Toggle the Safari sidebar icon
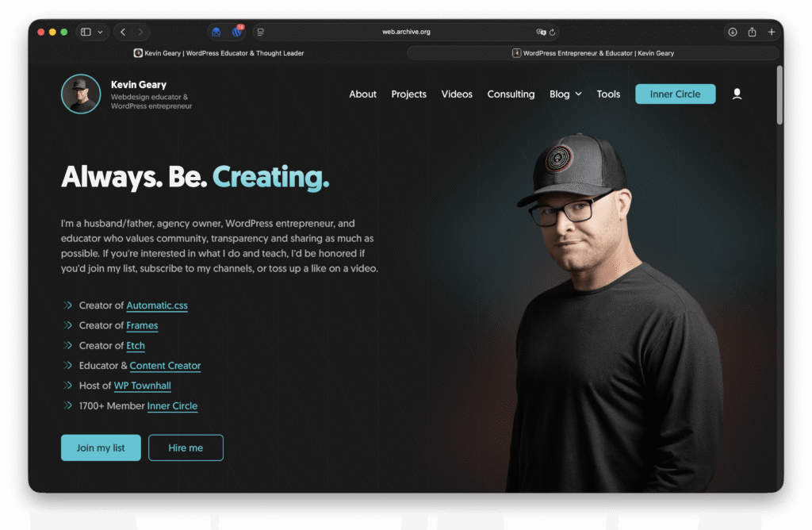812x530 pixels. pyautogui.click(x=86, y=32)
